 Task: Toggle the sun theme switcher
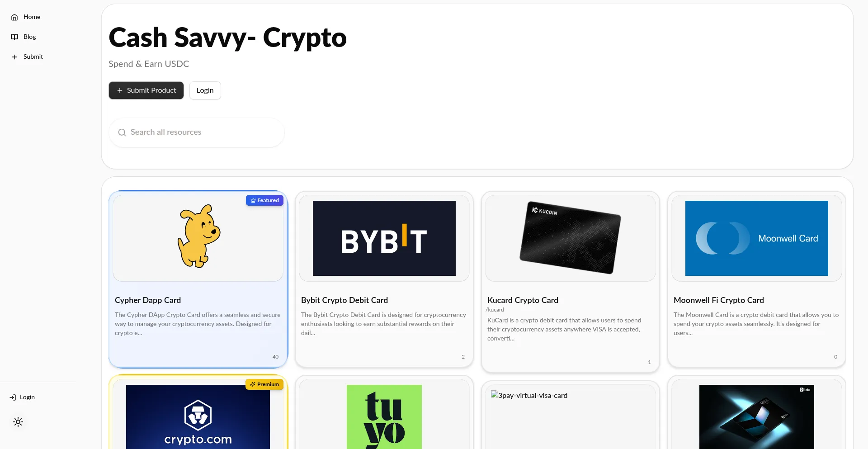pos(18,422)
